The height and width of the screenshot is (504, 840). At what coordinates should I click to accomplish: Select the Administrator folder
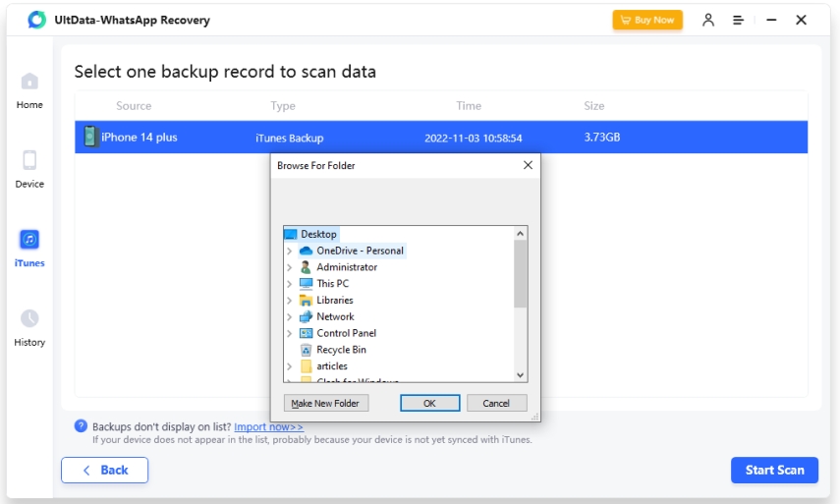pos(347,266)
